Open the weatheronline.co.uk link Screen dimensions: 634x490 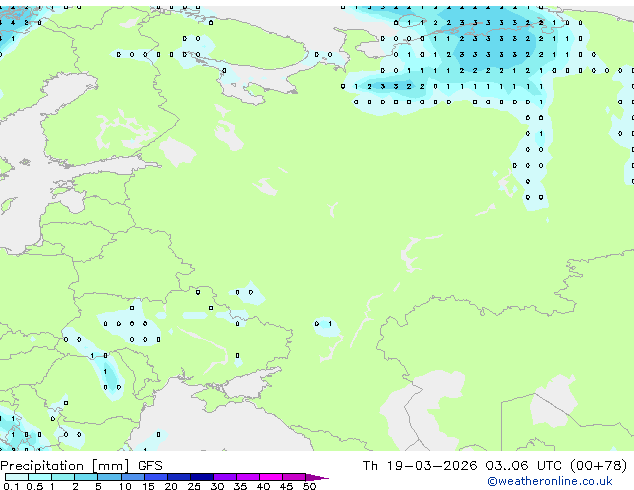550,481
